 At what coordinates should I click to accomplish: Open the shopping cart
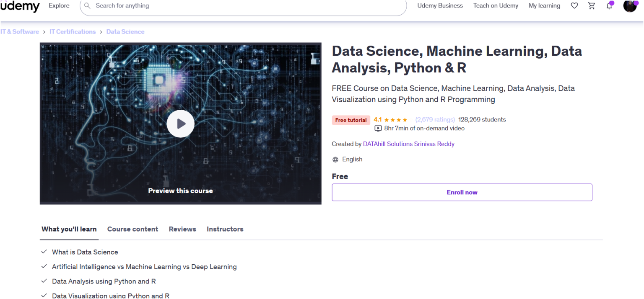[592, 5]
